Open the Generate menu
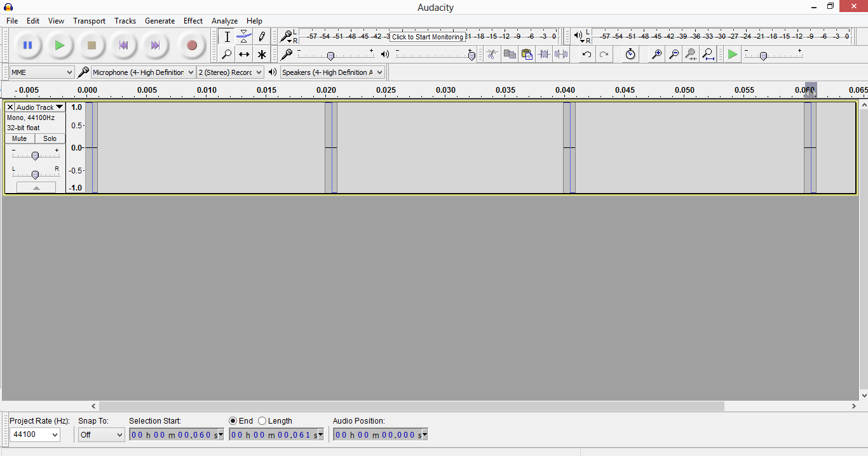 (x=159, y=21)
